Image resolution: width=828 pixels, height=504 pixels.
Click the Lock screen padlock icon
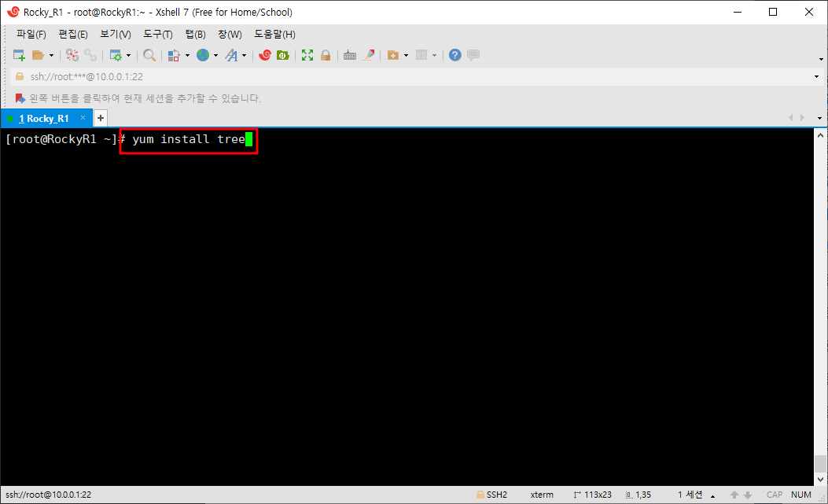[326, 55]
